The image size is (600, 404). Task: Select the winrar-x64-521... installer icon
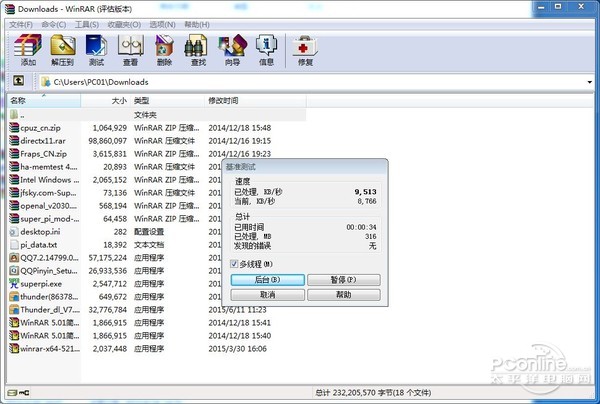point(14,349)
